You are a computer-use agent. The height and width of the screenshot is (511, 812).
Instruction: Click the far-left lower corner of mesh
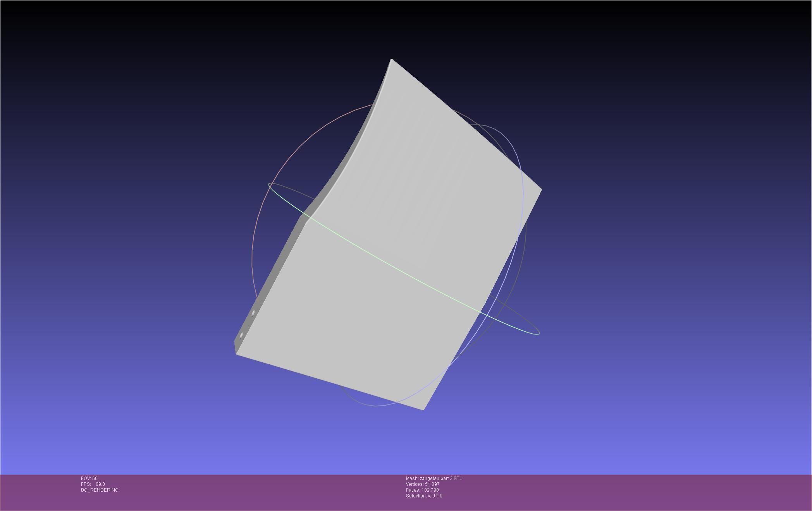(236, 352)
